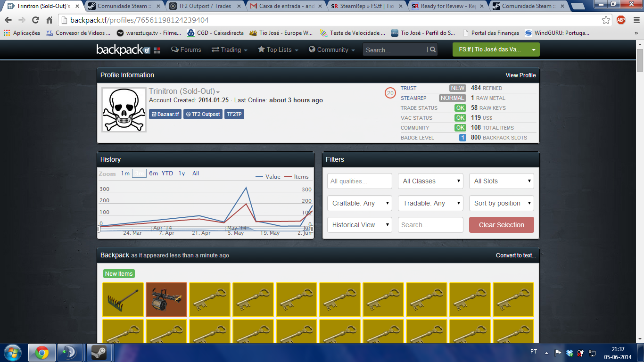The width and height of the screenshot is (644, 362).
Task: Go back with browser back arrow
Action: pyautogui.click(x=8, y=20)
